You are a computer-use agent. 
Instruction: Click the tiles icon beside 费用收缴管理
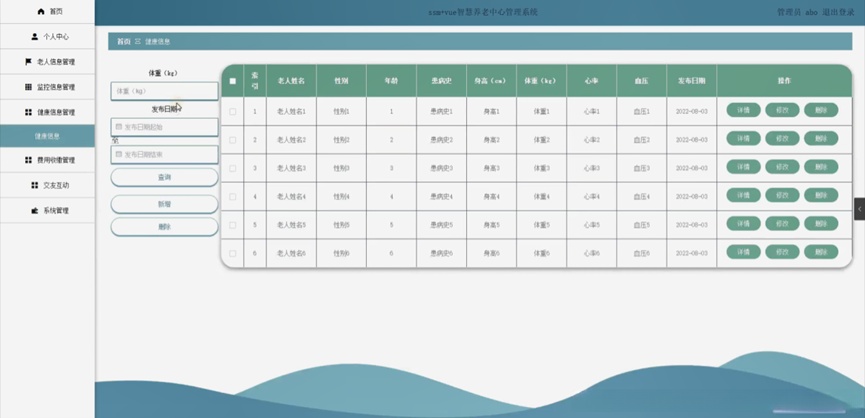click(28, 160)
